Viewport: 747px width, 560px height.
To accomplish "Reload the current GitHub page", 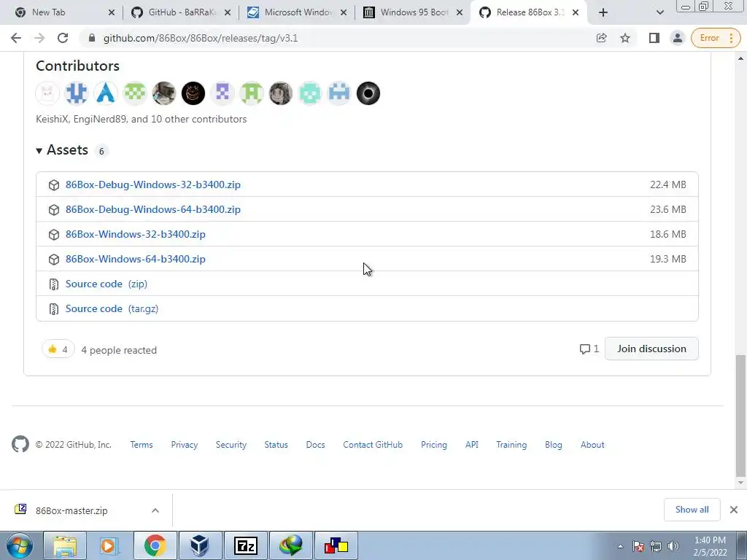I will (x=63, y=38).
